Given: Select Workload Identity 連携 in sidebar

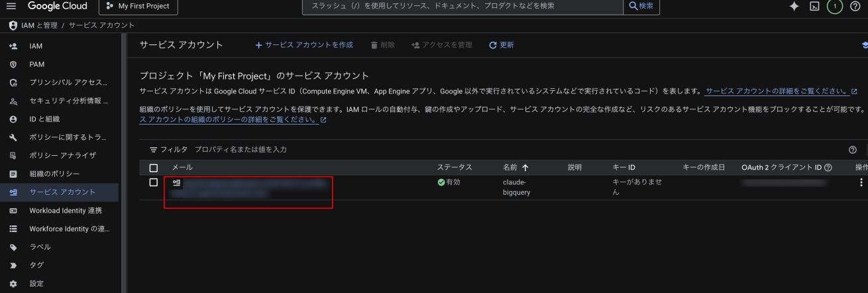Looking at the screenshot, I should pos(65,211).
